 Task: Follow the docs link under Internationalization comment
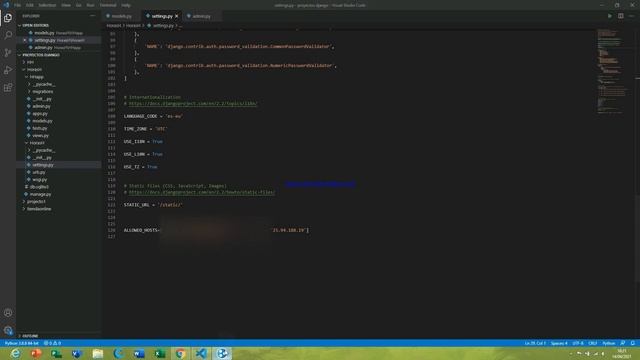click(193, 104)
